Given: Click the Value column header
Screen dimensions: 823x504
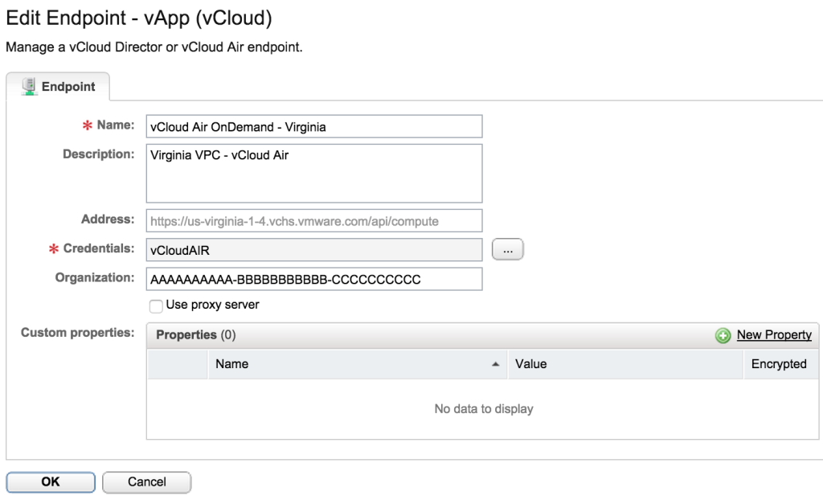Looking at the screenshot, I should (x=530, y=364).
